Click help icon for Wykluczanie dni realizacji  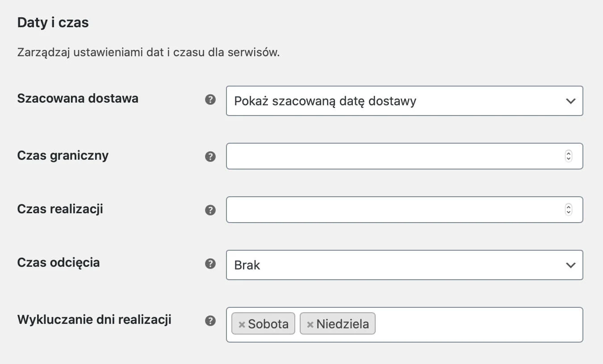pos(210,321)
